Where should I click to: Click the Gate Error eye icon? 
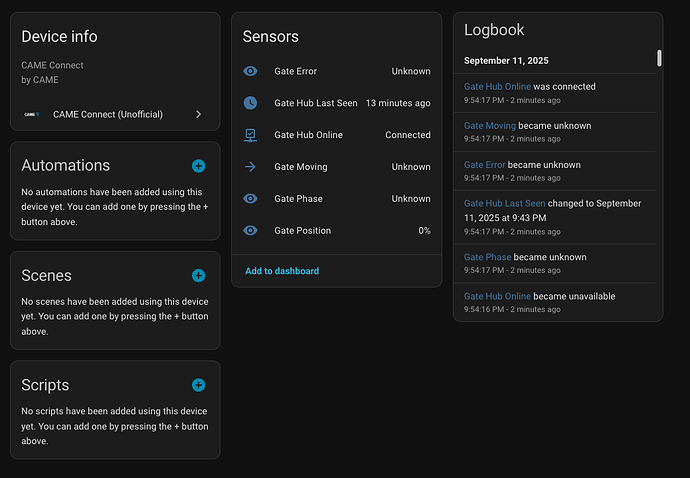pyautogui.click(x=251, y=71)
